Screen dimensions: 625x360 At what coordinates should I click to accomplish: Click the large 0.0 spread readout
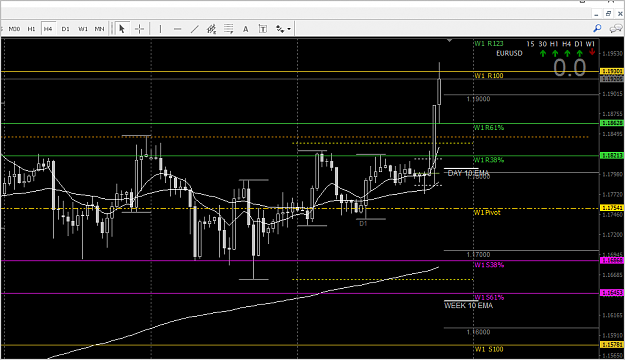coord(570,68)
